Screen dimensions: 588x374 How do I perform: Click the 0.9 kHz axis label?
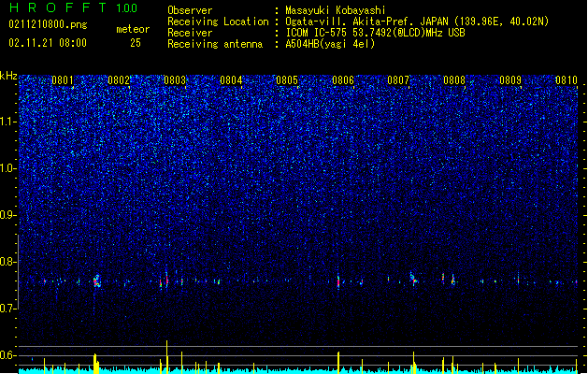8,215
